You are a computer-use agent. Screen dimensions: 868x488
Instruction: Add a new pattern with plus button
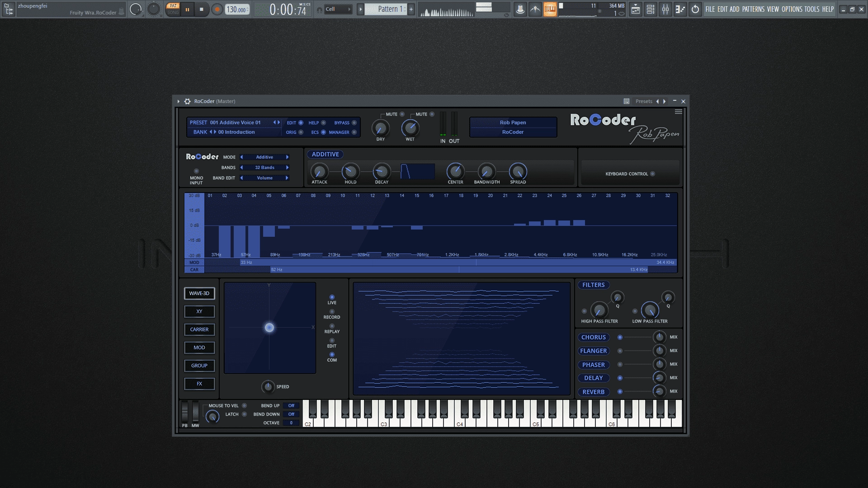(x=411, y=9)
